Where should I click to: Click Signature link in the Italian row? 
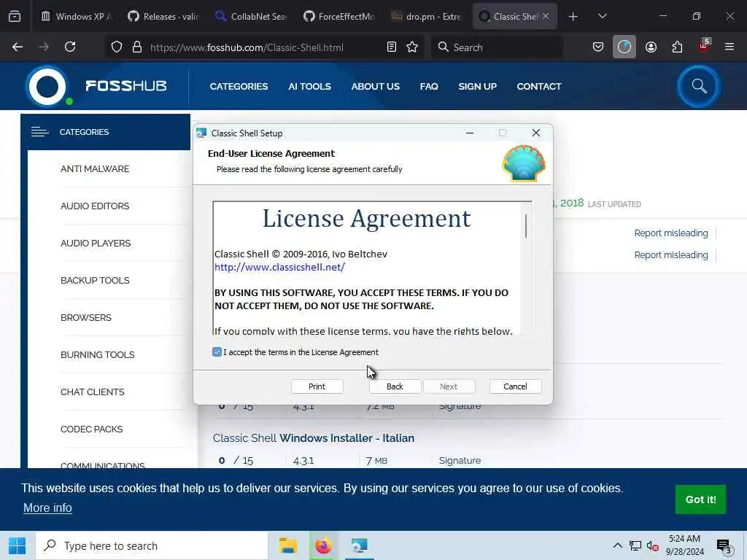click(x=460, y=461)
